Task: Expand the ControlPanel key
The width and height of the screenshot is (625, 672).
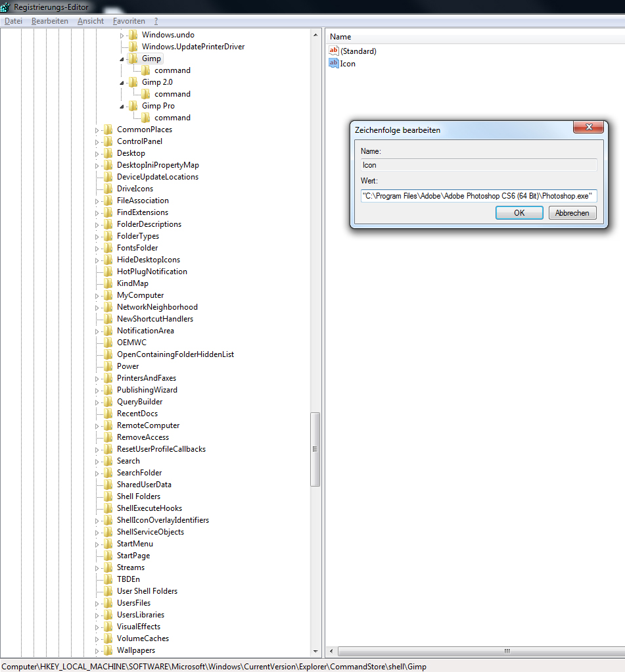Action: tap(97, 142)
